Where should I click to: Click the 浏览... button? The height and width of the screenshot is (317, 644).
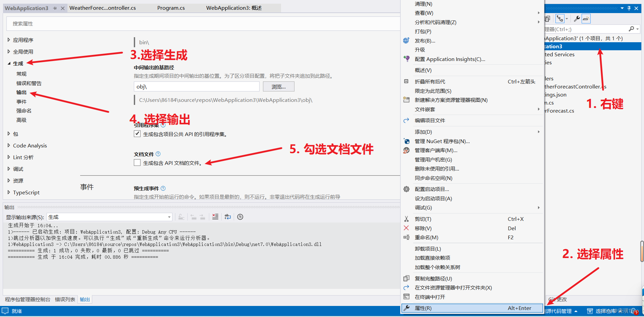278,86
